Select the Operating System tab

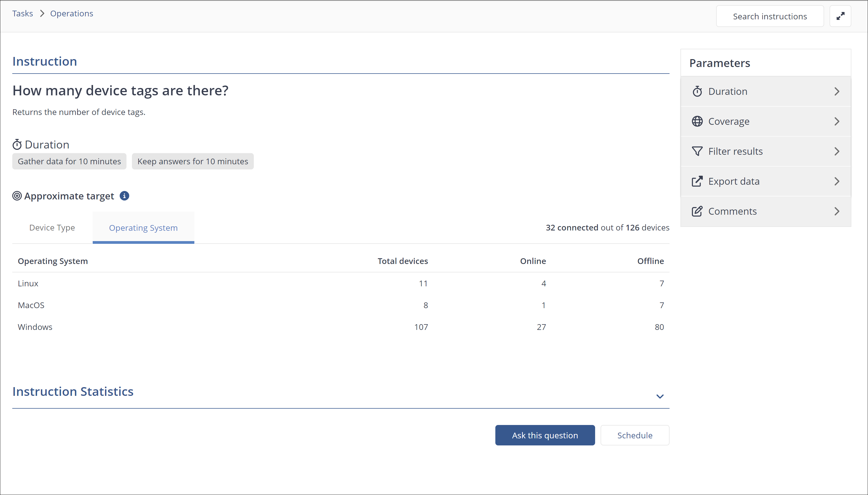click(143, 228)
